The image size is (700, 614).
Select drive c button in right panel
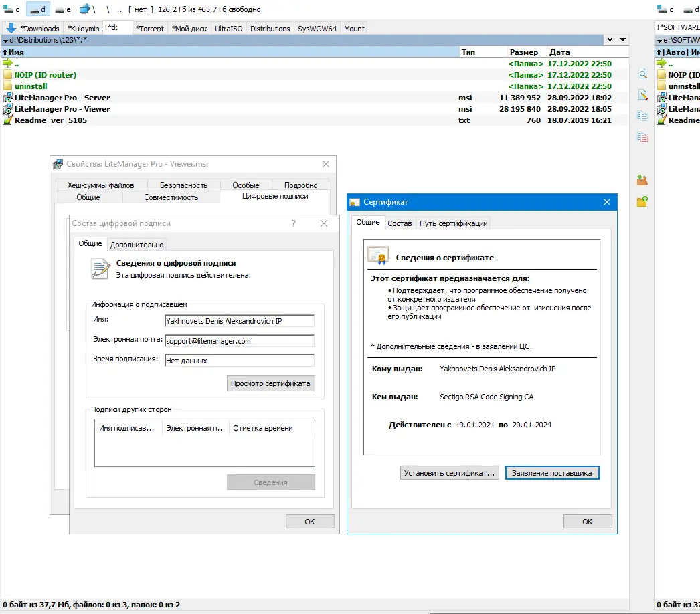[665, 9]
